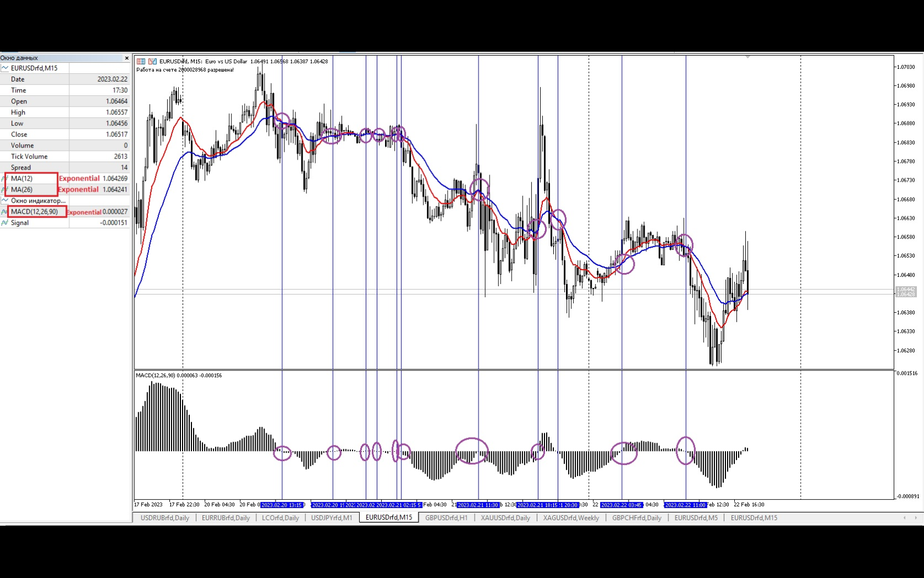Click the chart objects icon near the chart title

[152, 61]
